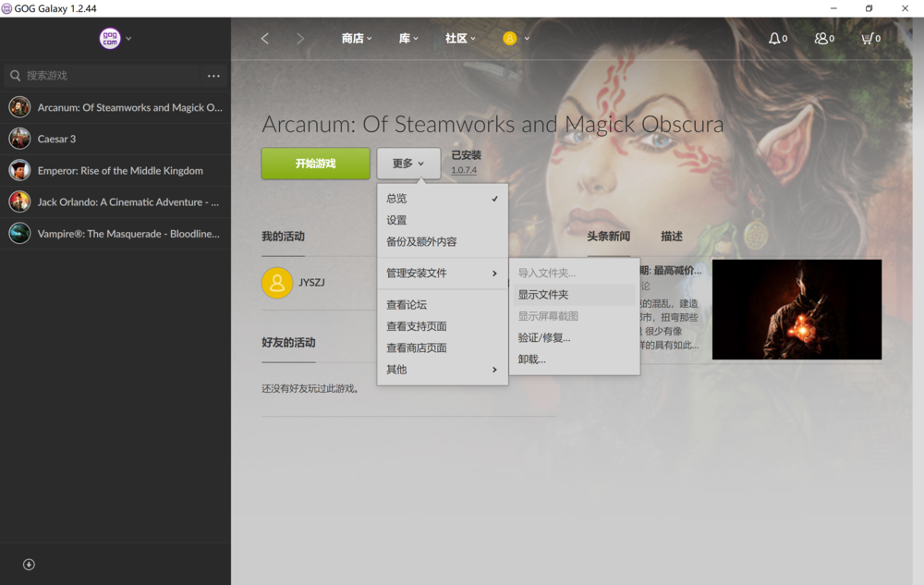Viewport: 924px width, 585px height.
Task: Open the 库 dropdown menu
Action: (408, 38)
